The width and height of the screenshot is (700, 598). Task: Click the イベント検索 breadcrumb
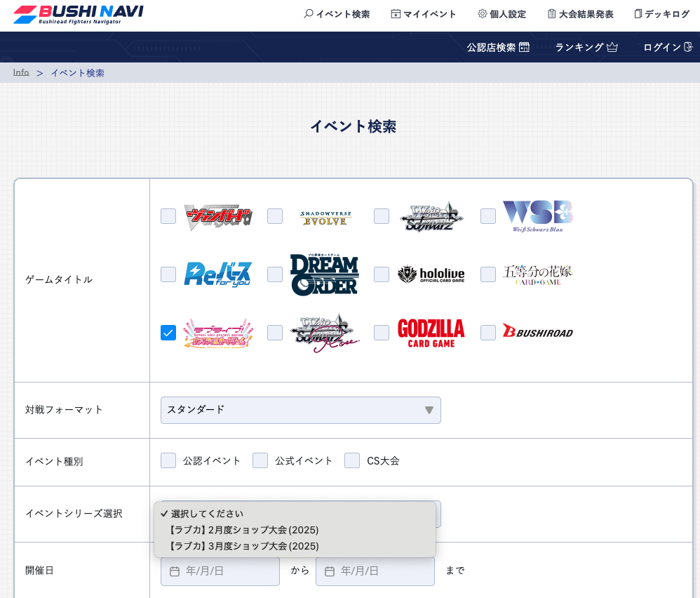(x=77, y=73)
